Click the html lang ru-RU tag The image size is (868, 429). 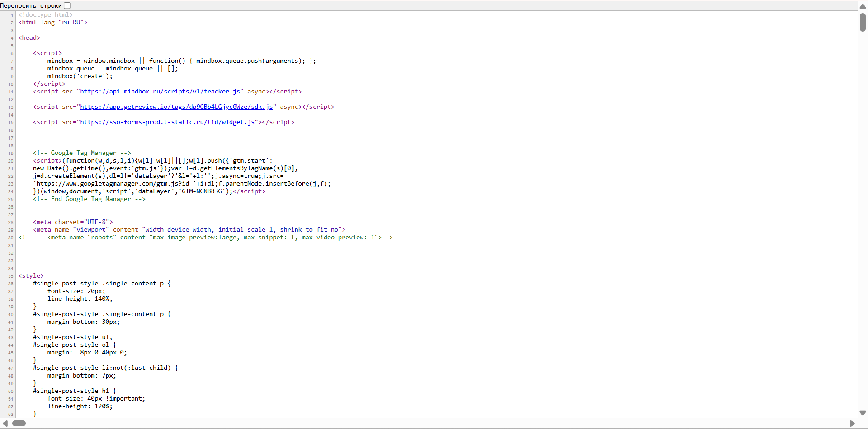click(x=53, y=23)
